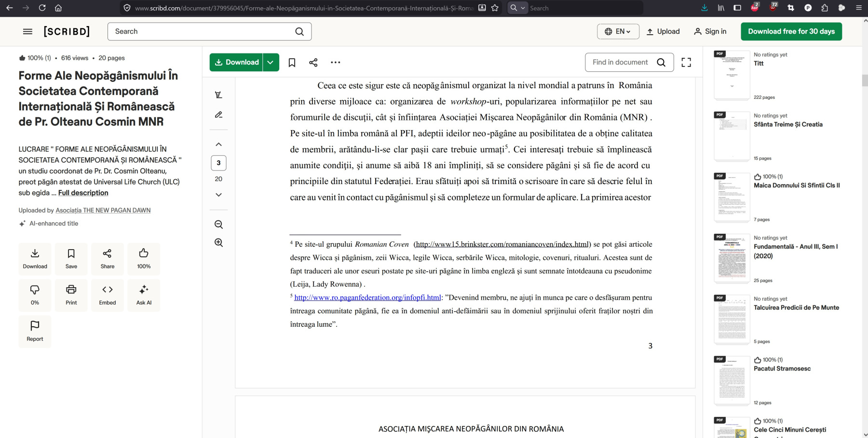Open the Ask AI sparkle button

tap(144, 295)
